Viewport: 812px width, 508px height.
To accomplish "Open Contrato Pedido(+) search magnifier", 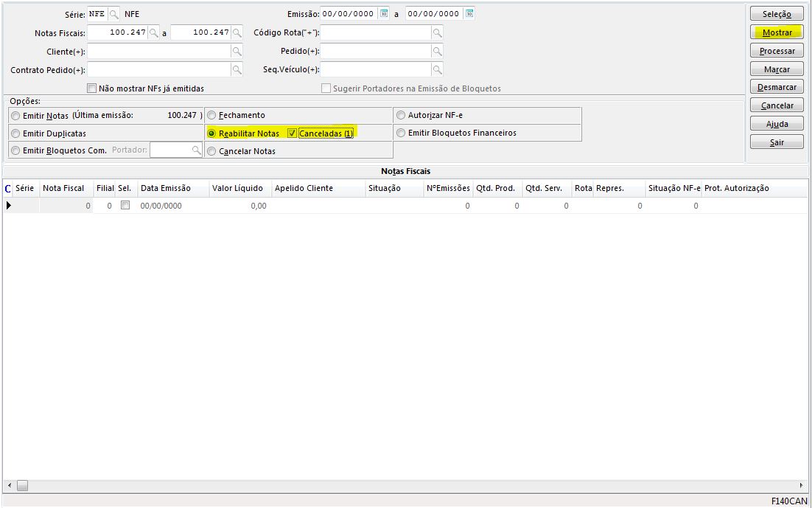I will tap(237, 70).
